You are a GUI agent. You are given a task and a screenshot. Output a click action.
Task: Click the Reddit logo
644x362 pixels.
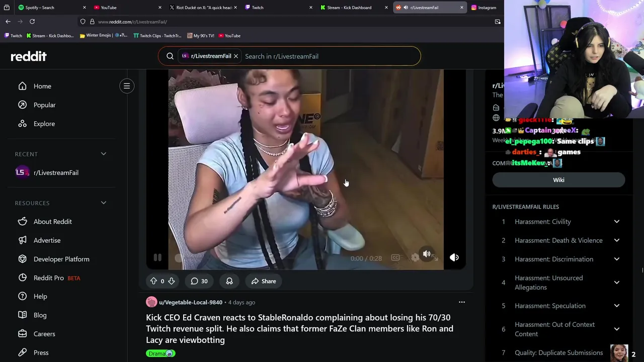(x=29, y=56)
